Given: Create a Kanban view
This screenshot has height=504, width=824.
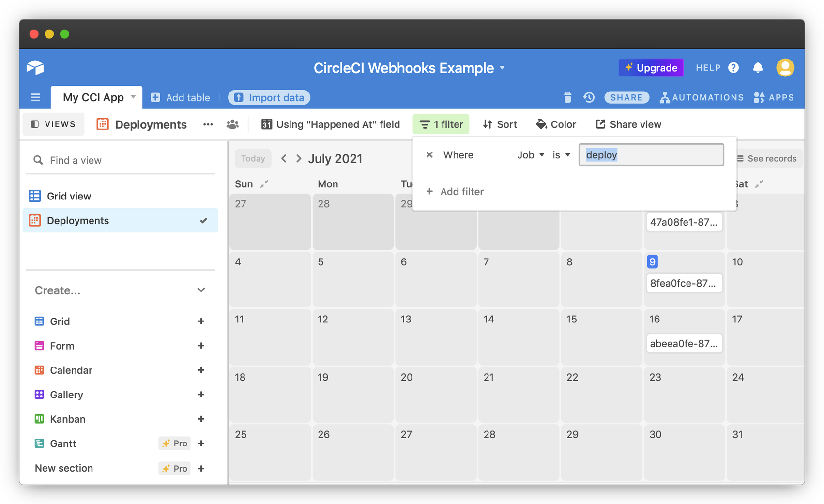Looking at the screenshot, I should click(67, 419).
